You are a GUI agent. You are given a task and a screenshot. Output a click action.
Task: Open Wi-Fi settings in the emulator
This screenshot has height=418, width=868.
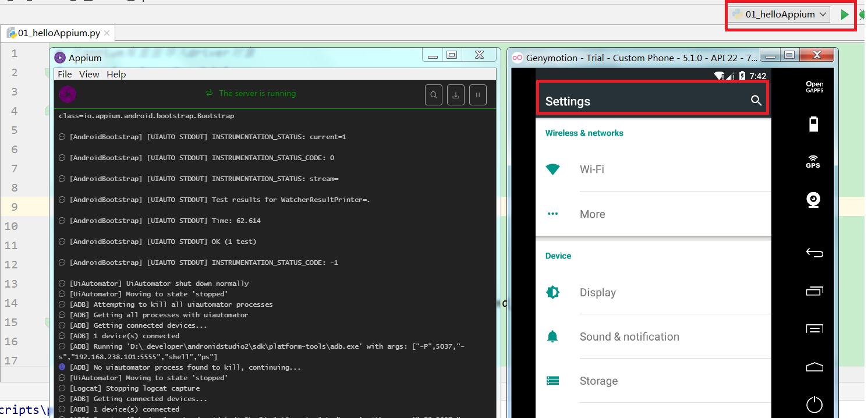point(653,169)
